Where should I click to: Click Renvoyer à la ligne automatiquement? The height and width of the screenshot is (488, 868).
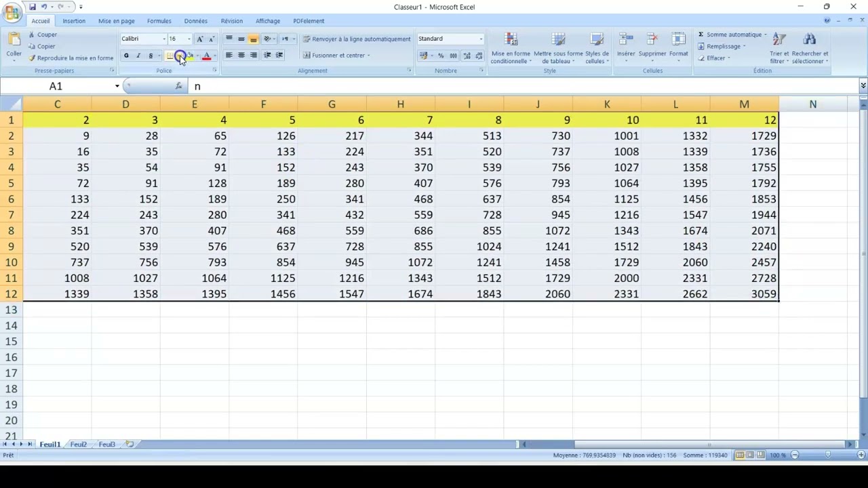357,39
